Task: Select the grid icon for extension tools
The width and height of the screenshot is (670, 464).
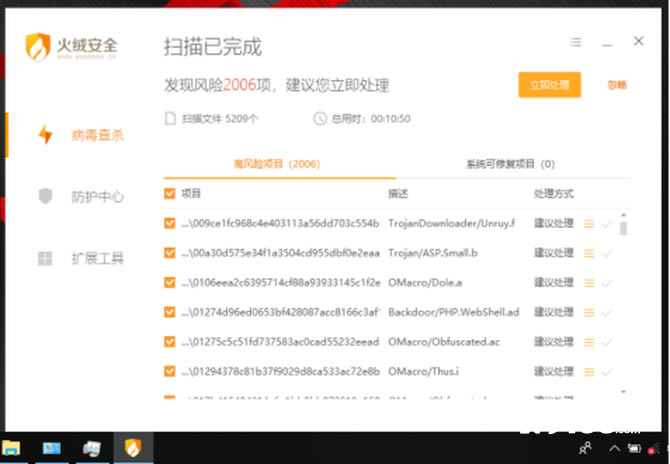Action: [45, 258]
